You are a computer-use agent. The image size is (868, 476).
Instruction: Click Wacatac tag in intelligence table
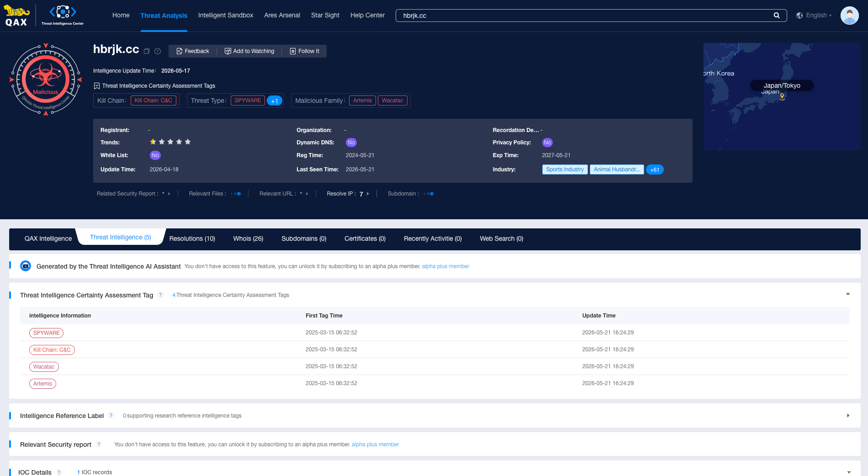[44, 367]
